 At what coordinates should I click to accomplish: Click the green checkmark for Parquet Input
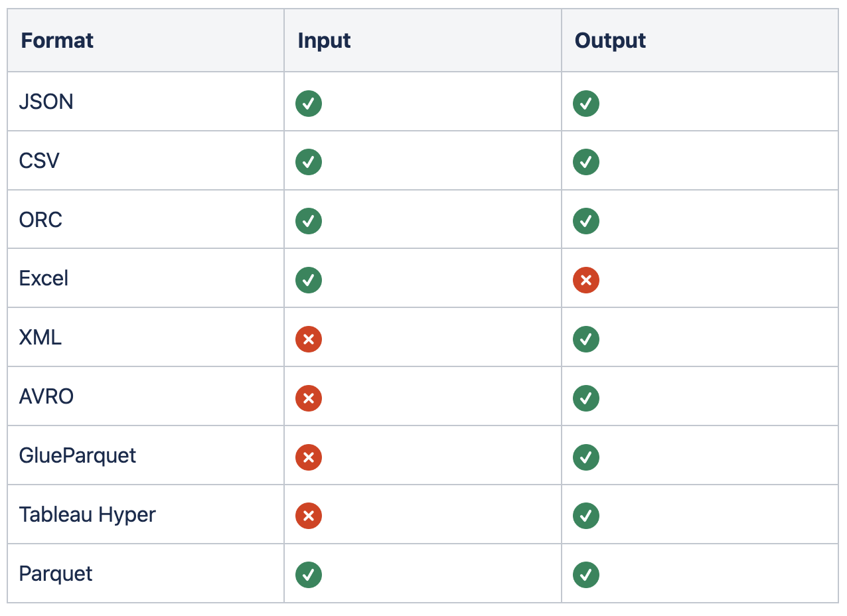[309, 575]
